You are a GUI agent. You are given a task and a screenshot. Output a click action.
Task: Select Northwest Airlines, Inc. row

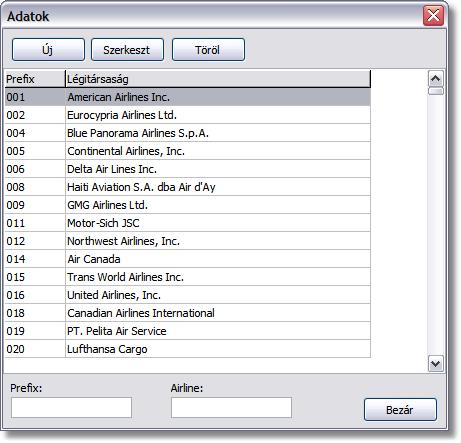point(188,241)
